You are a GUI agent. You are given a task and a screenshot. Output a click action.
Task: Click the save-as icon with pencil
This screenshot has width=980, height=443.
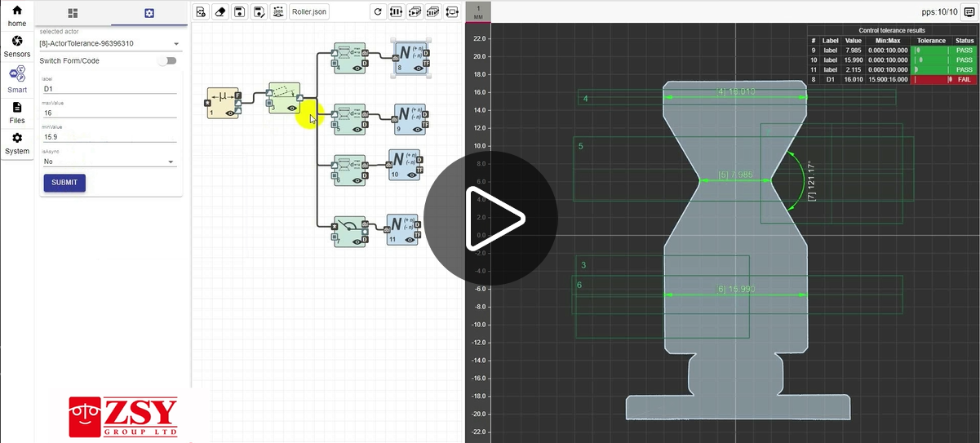tap(259, 12)
